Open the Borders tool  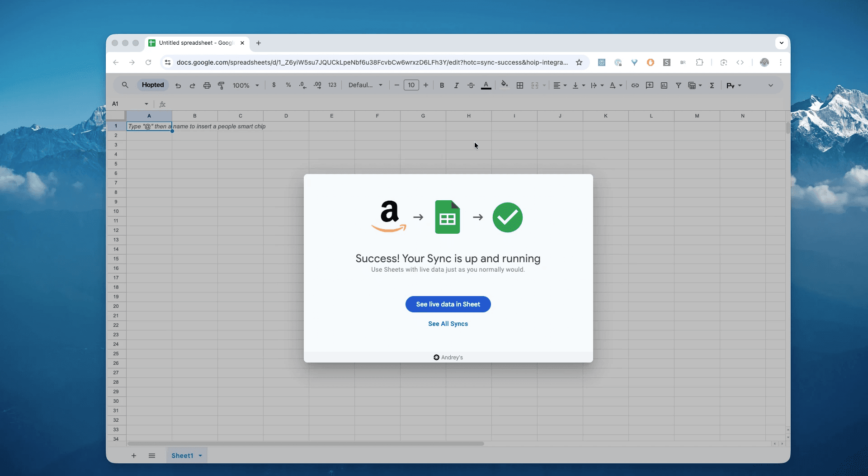click(x=520, y=85)
